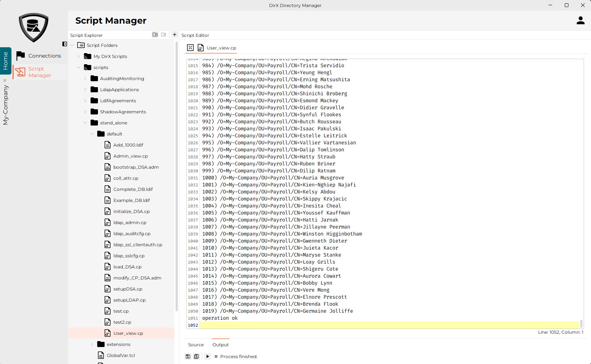Click the ldap_auditcfg.cp file icon
591x364 pixels.
108,234
